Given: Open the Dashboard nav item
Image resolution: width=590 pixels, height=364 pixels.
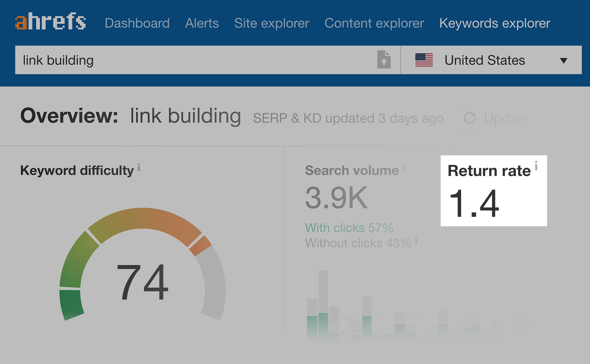Looking at the screenshot, I should point(137,23).
